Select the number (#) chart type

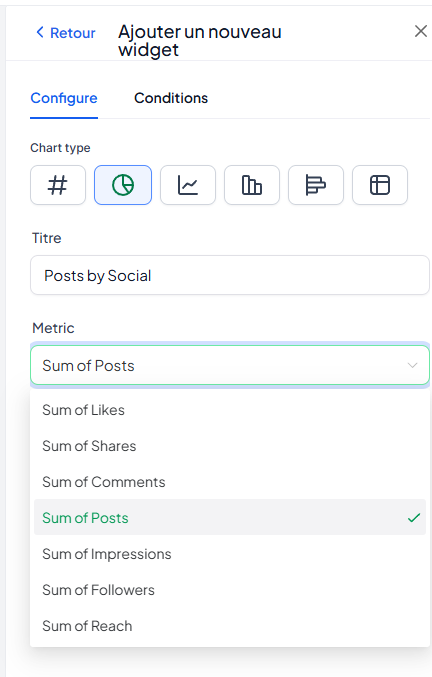58,185
